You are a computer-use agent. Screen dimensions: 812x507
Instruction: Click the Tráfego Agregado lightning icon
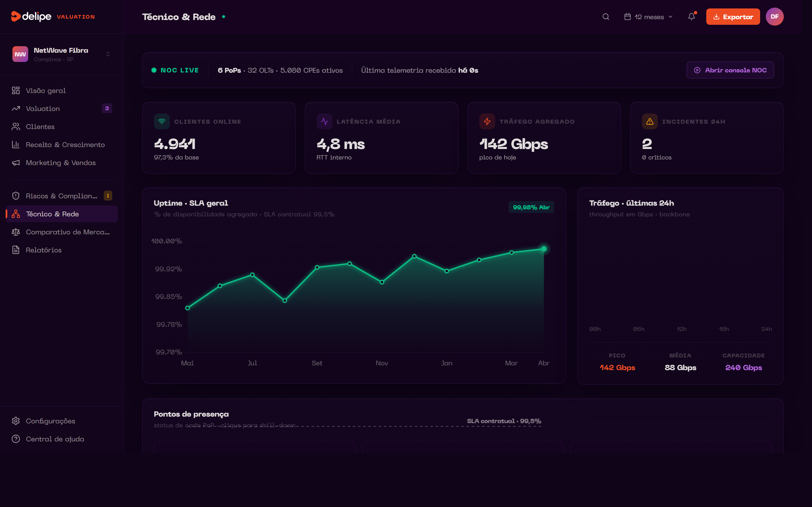tap(487, 121)
